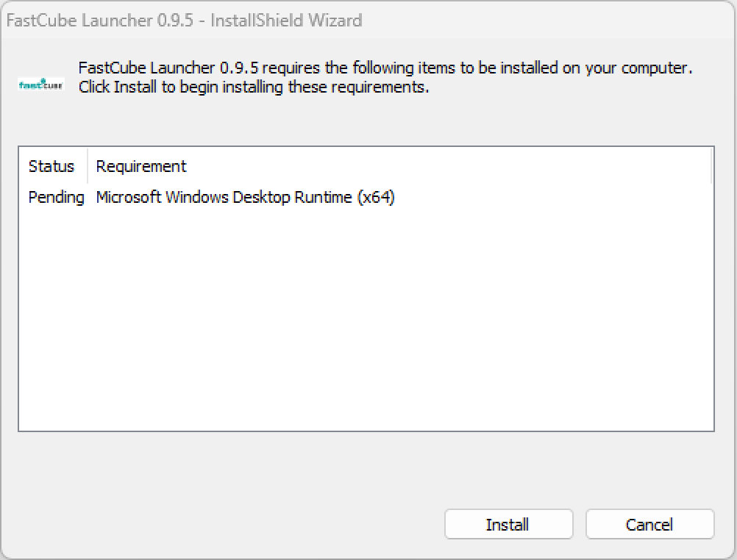Click the FastCube logo icon
This screenshot has width=737, height=560.
[x=41, y=84]
